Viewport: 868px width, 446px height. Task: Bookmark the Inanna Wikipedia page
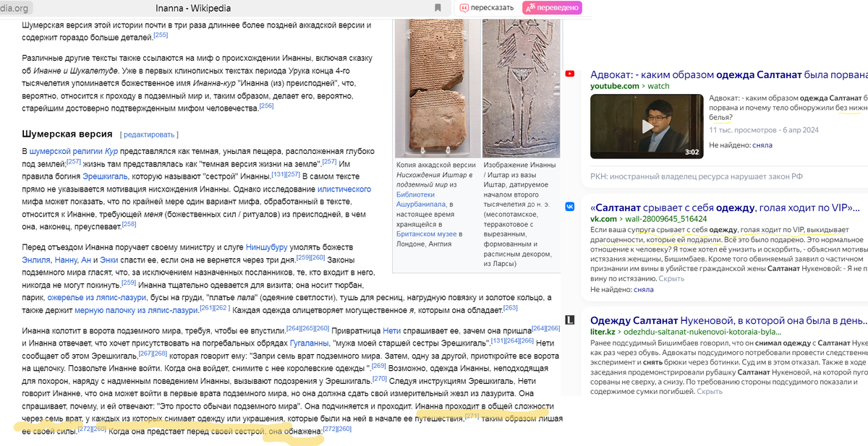click(438, 8)
